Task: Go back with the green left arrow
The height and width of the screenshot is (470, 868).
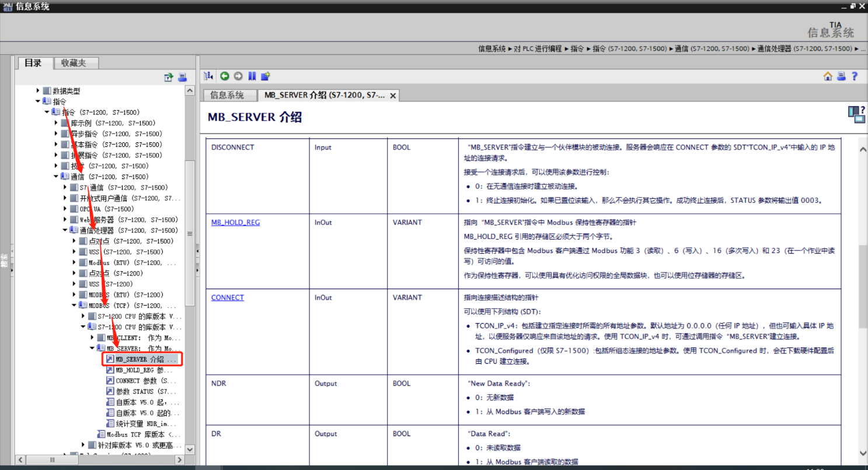Action: [x=224, y=76]
